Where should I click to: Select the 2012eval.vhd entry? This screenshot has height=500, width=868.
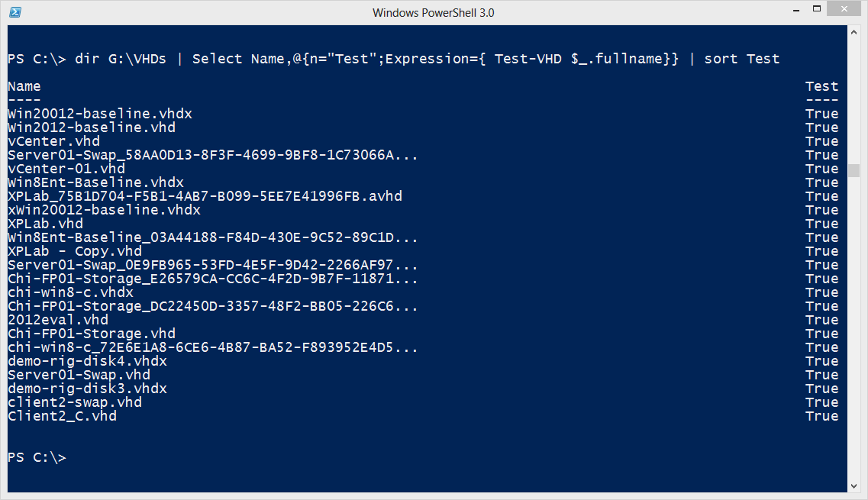(58, 320)
